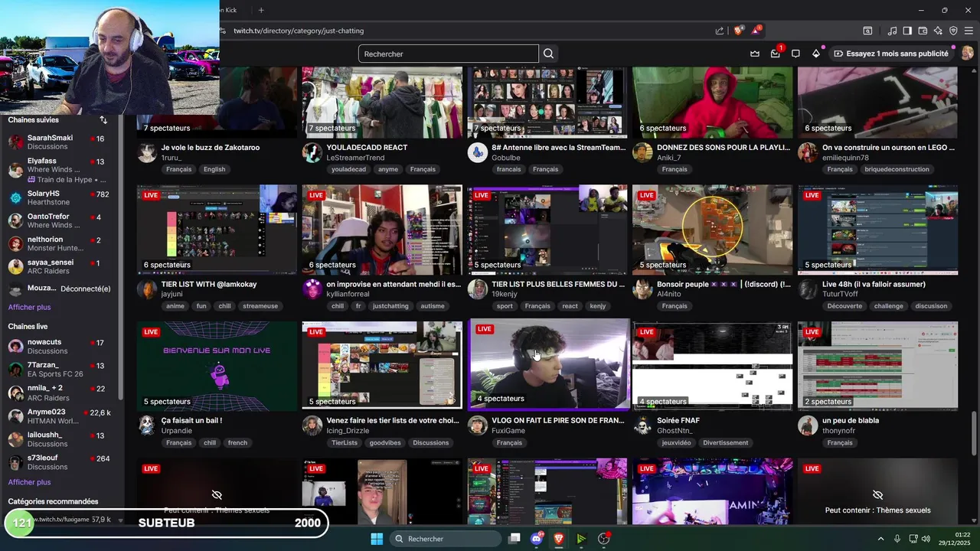Open FuxiGame channel avatar
Viewport: 980px width, 551px height.
(x=478, y=425)
